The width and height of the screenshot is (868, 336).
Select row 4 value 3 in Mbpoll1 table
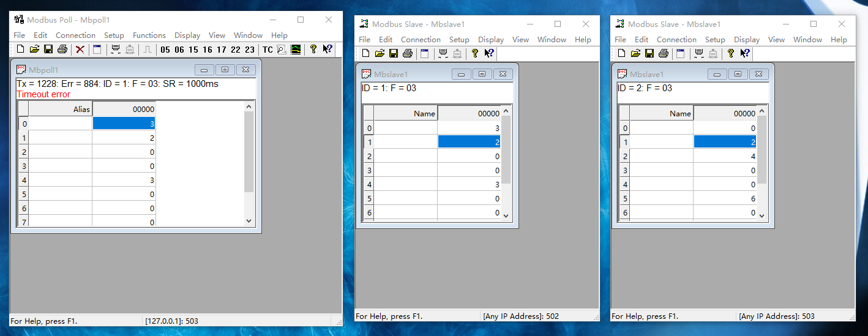click(x=124, y=180)
